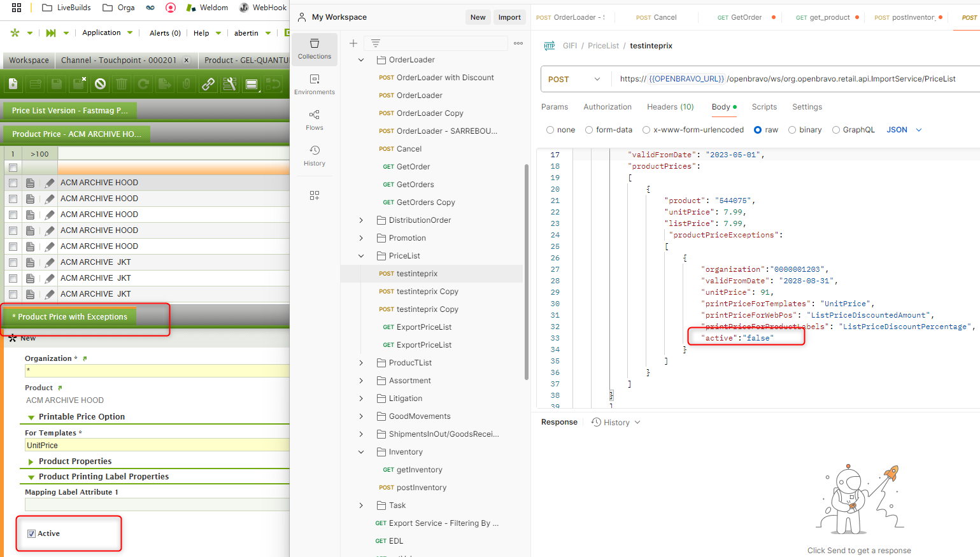
Task: Click the plus icon to add a collection
Action: 353,43
